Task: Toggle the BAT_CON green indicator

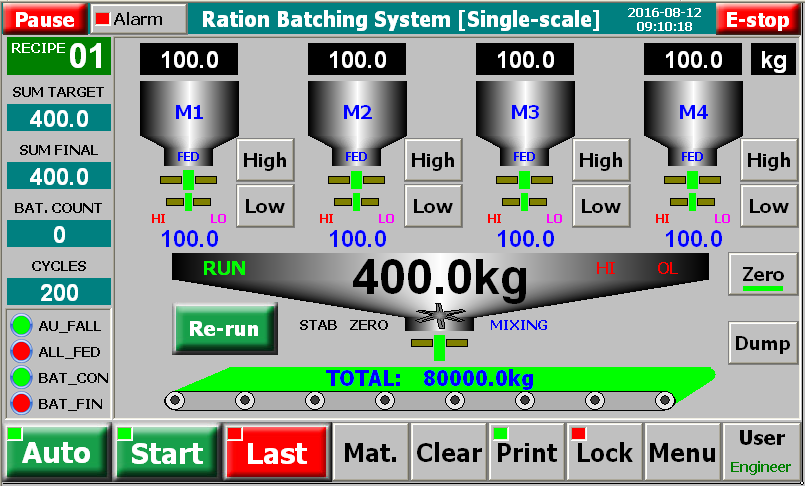Action: pyautogui.click(x=22, y=378)
